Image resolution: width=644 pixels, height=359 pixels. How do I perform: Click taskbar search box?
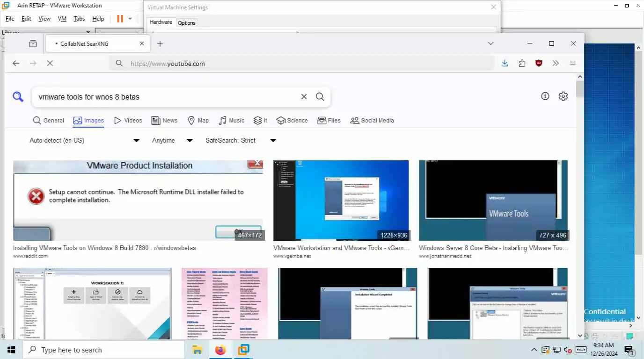tap(103, 350)
